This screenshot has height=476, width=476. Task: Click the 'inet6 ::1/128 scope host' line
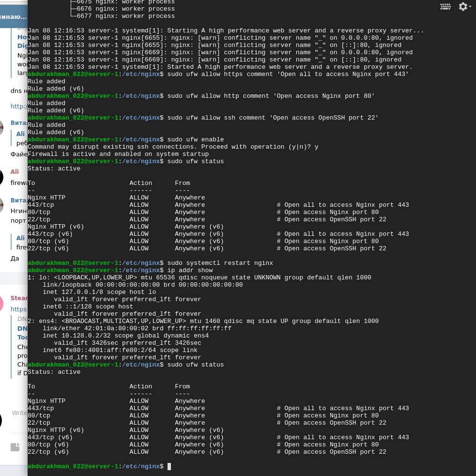pos(88,307)
